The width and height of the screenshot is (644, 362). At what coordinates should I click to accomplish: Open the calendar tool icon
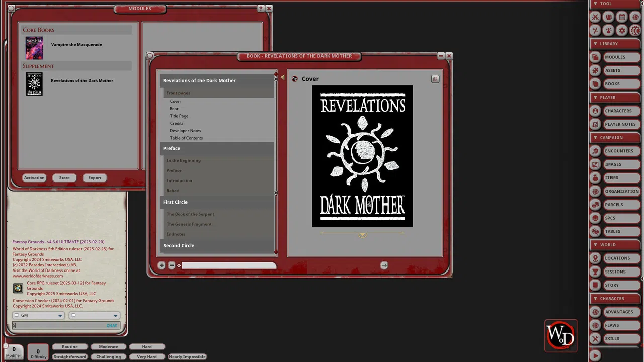coord(622,17)
